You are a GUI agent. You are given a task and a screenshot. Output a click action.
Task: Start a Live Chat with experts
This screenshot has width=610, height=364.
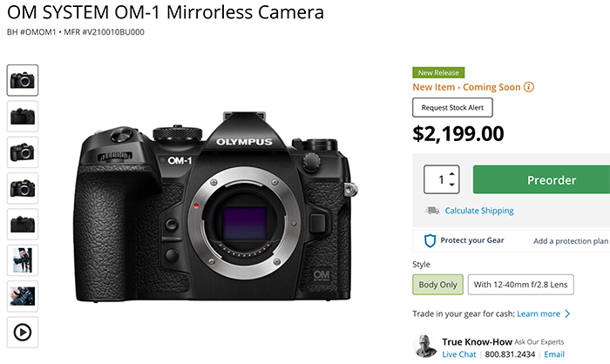[461, 354]
